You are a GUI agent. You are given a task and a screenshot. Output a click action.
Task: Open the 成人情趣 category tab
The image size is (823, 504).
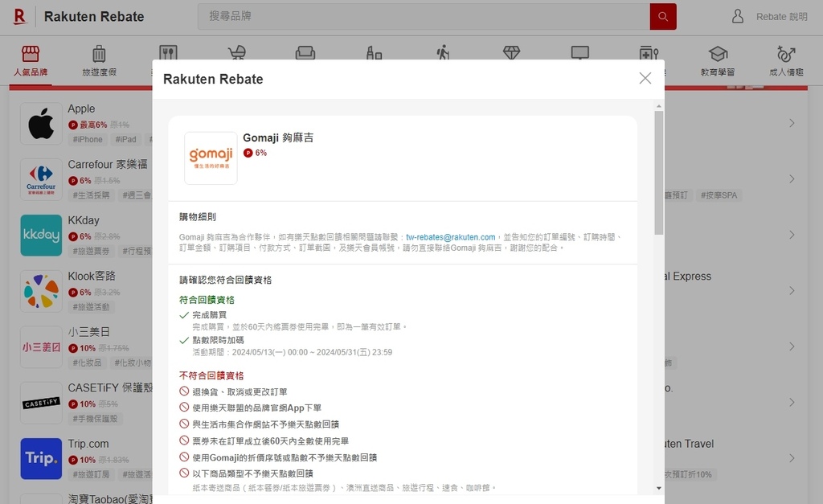pyautogui.click(x=786, y=60)
